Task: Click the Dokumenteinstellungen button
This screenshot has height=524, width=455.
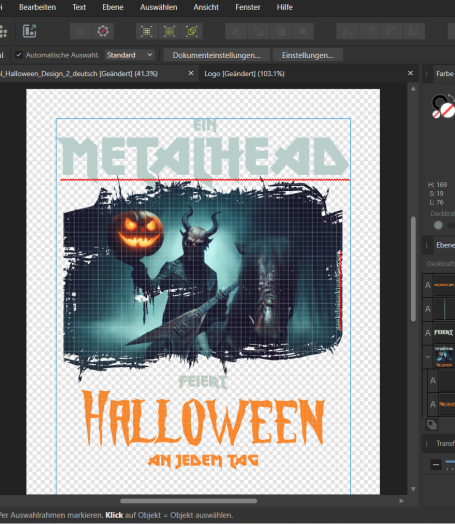Action: tap(216, 55)
